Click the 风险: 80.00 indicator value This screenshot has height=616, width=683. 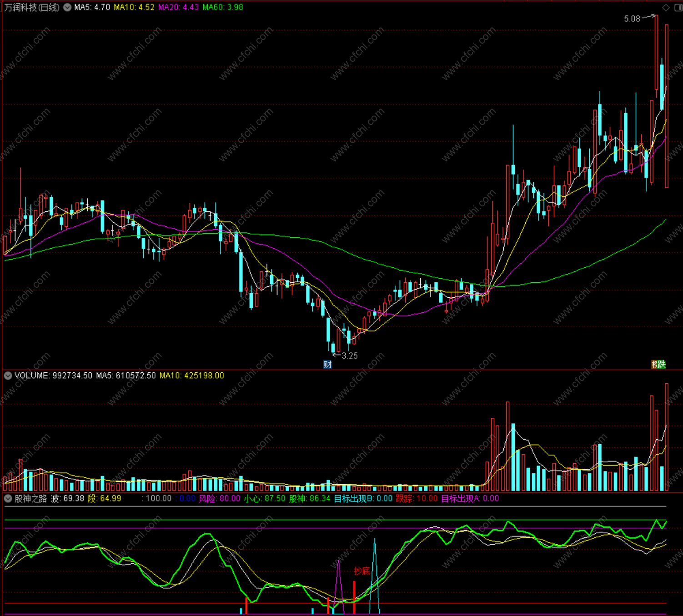[220, 498]
